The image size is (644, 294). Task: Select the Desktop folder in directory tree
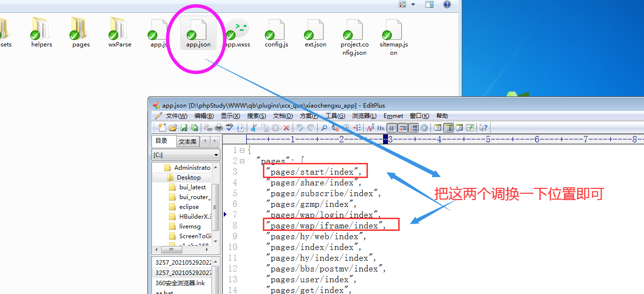coord(188,177)
